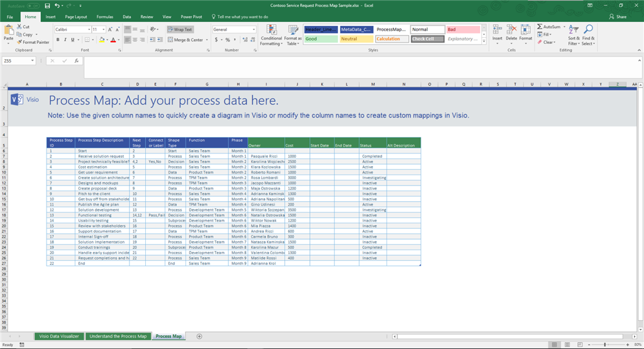The width and height of the screenshot is (644, 349).
Task: Apply the Good cell style
Action: [321, 39]
